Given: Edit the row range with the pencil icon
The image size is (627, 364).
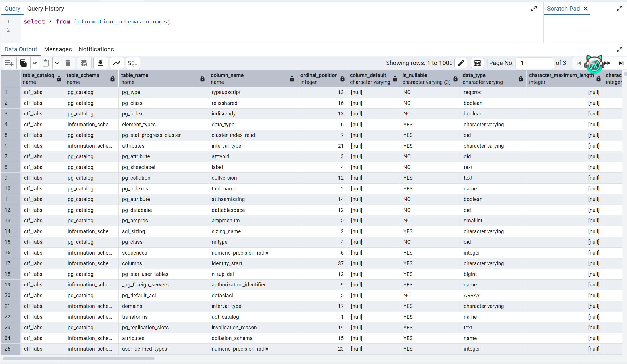Looking at the screenshot, I should coord(461,63).
